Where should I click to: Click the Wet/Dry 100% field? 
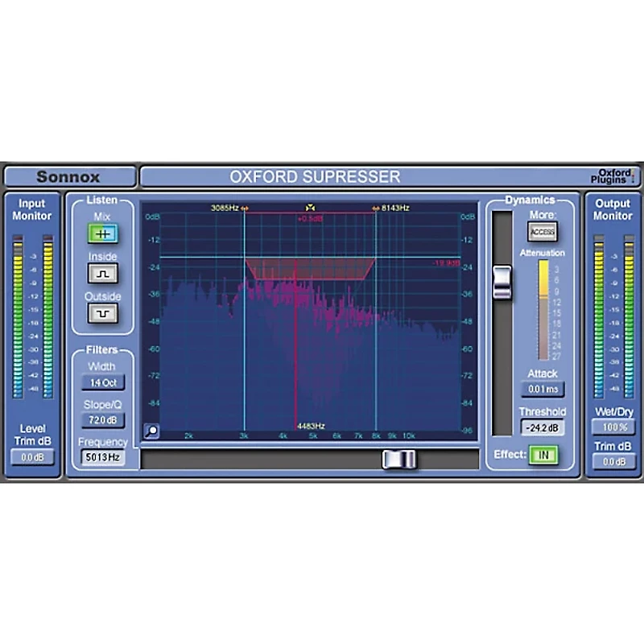(613, 427)
